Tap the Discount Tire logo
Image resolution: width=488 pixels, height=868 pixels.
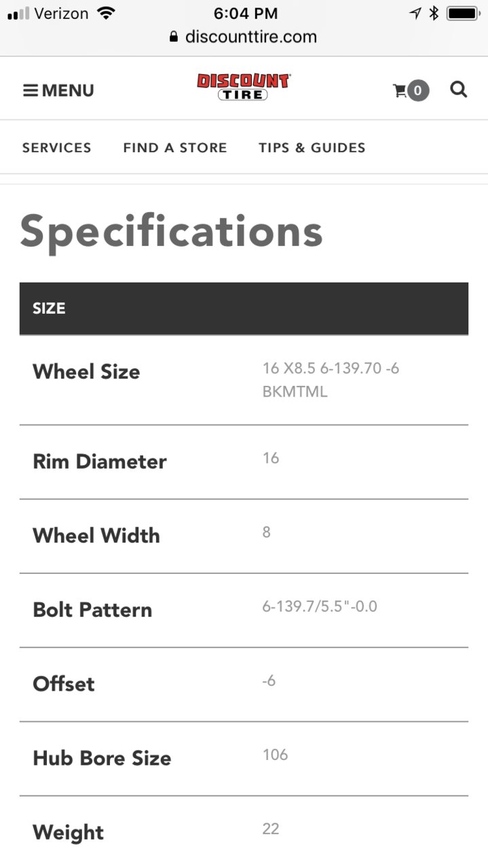[243, 88]
